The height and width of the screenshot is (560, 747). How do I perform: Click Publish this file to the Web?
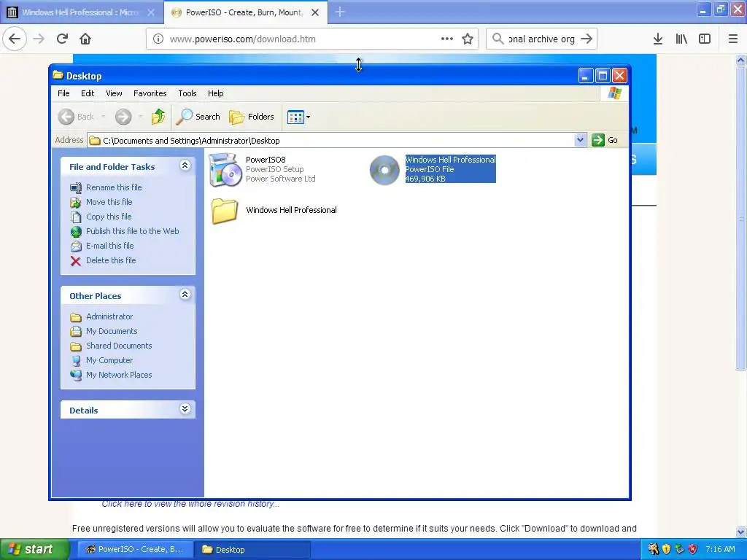click(x=132, y=231)
